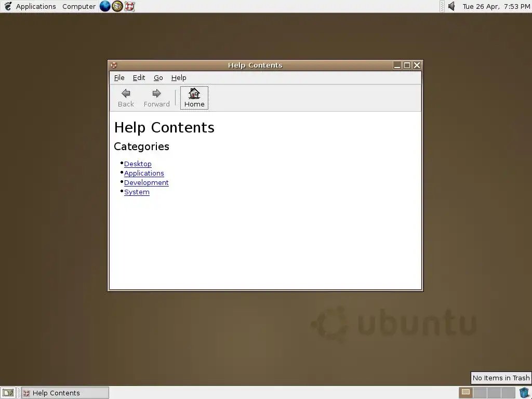
Task: Click the GNOME foot logo icon
Action: click(8, 6)
